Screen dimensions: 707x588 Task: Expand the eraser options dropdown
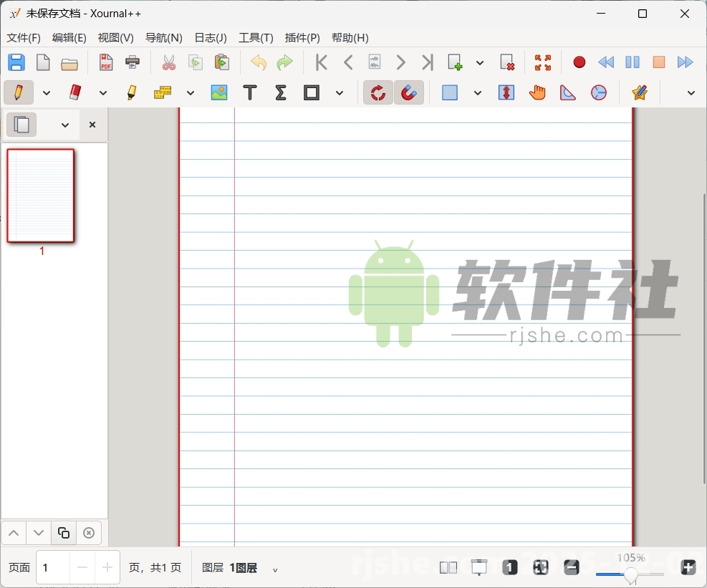click(x=102, y=92)
